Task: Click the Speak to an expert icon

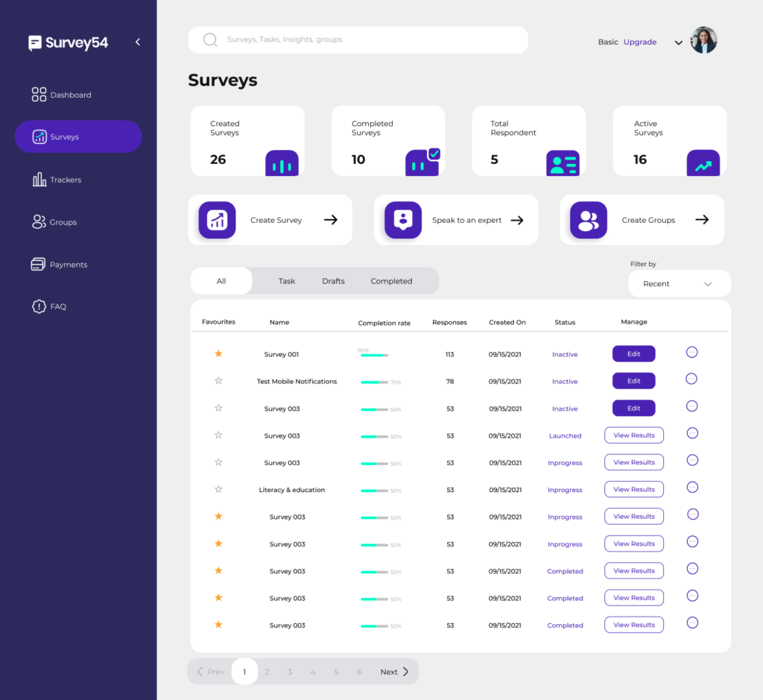Action: tap(403, 220)
